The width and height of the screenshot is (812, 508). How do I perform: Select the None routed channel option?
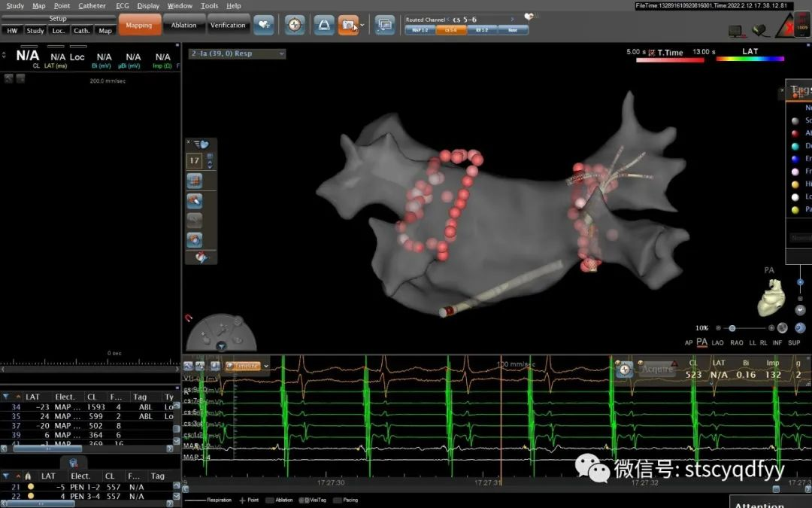(x=513, y=30)
